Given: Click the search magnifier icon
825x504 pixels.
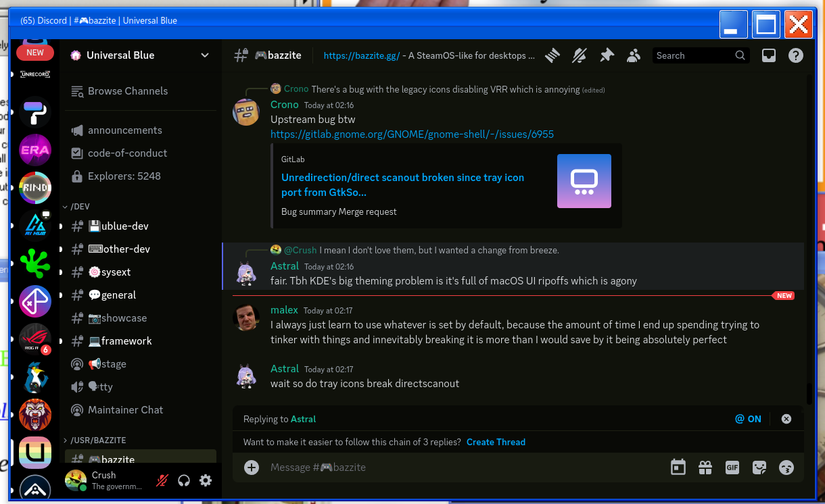Looking at the screenshot, I should pyautogui.click(x=740, y=55).
